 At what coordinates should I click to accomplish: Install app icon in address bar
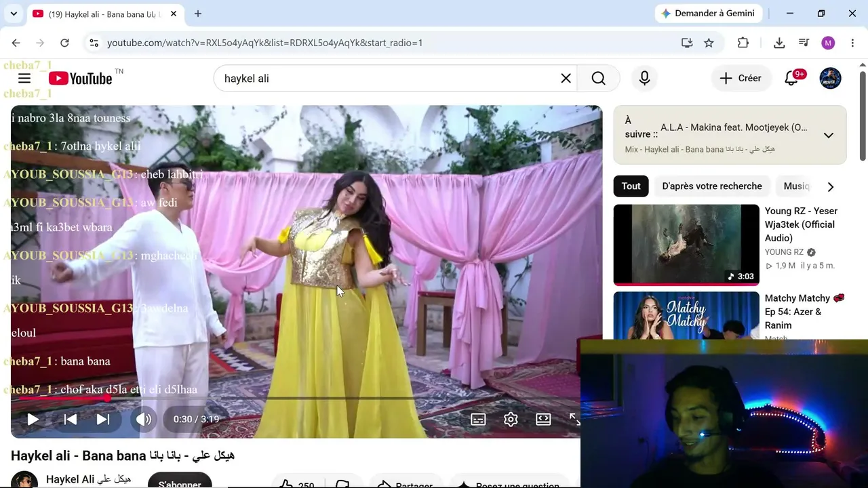coord(687,43)
